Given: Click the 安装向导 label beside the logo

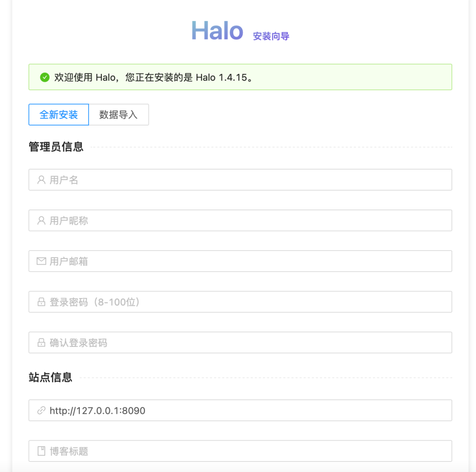Looking at the screenshot, I should pyautogui.click(x=271, y=37).
